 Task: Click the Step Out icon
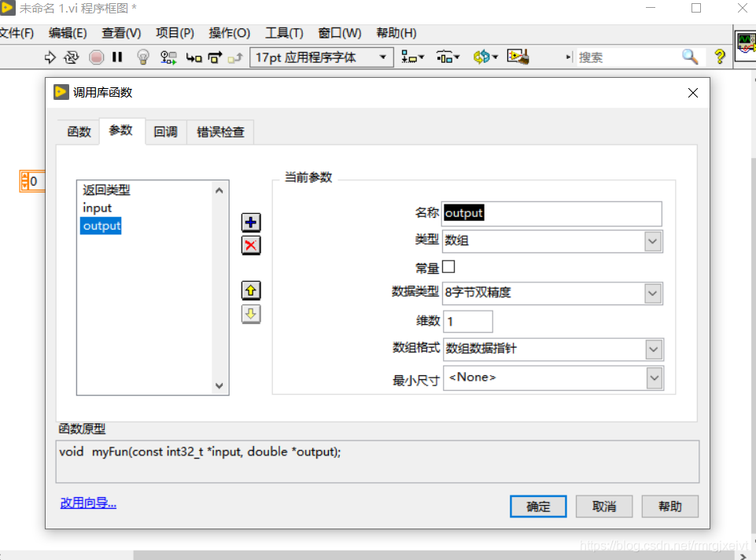pos(235,58)
